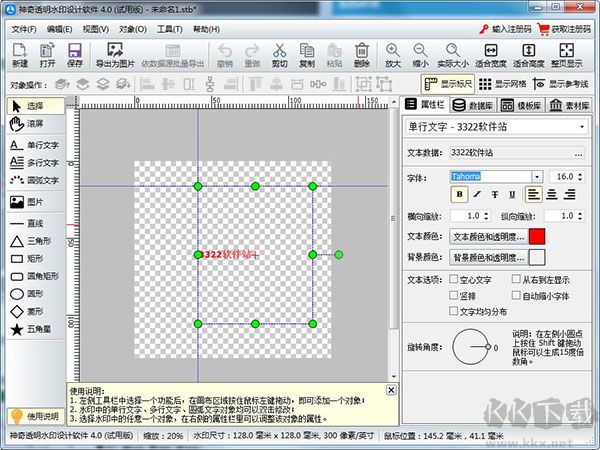Select the 图片 image tool
The height and width of the screenshot is (450, 600).
click(x=33, y=202)
